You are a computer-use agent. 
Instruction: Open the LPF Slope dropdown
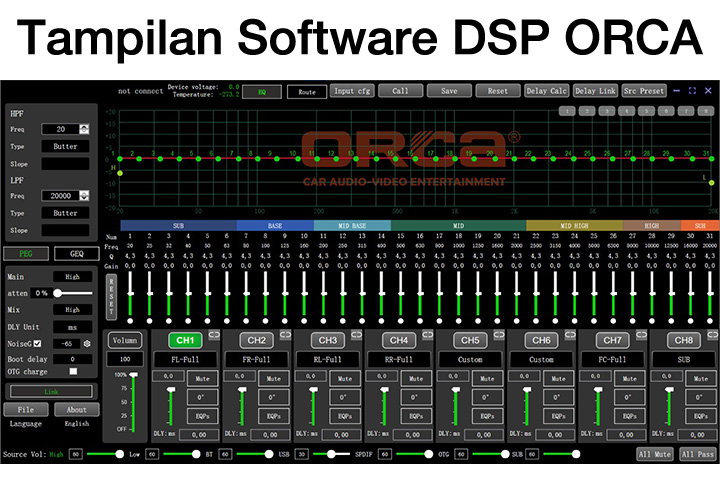(x=65, y=230)
